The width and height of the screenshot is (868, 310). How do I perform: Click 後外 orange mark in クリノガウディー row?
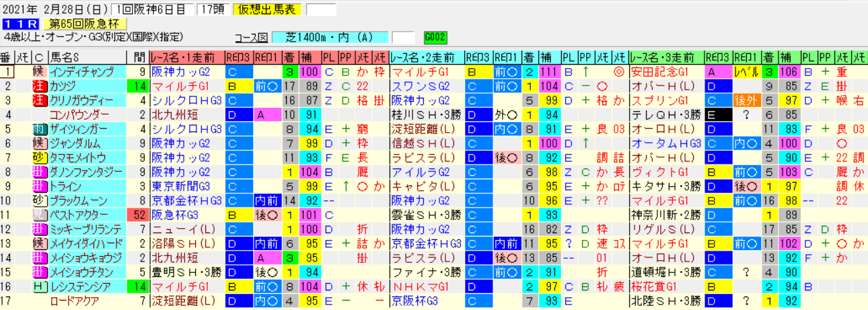(746, 100)
